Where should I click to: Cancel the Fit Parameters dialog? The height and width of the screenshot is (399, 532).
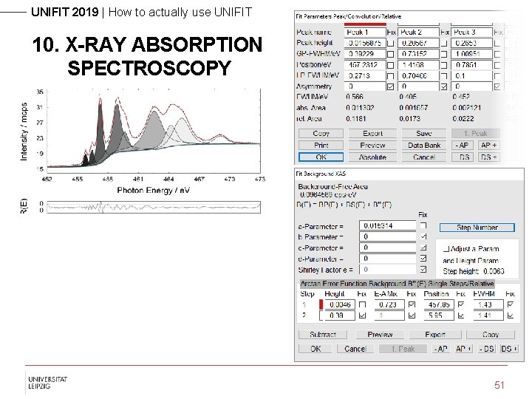pos(424,157)
